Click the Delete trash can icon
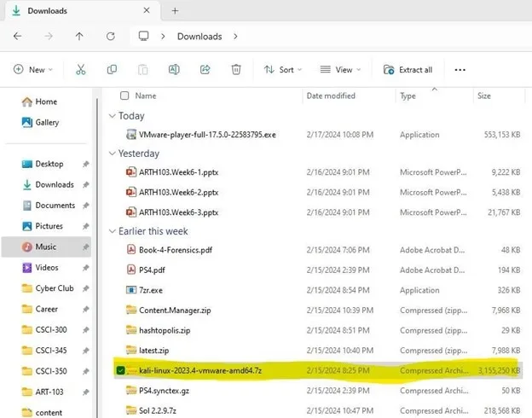Viewport: 532px width, 418px height. click(x=236, y=70)
